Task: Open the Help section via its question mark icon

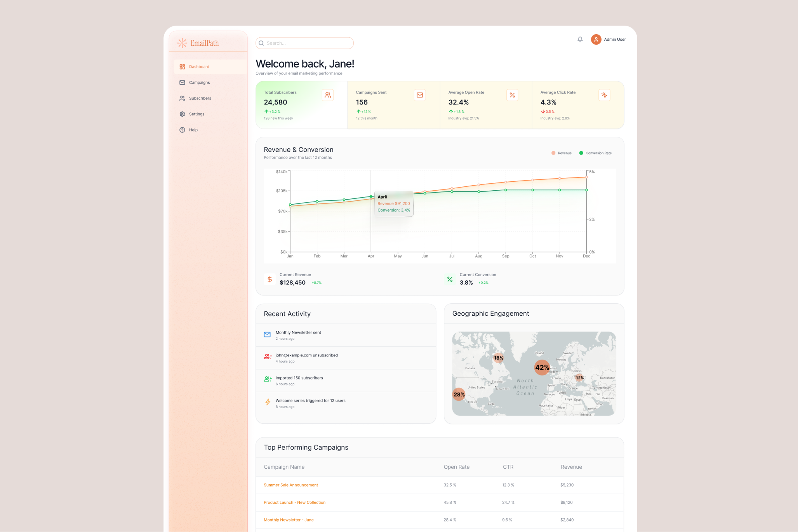Action: click(182, 130)
